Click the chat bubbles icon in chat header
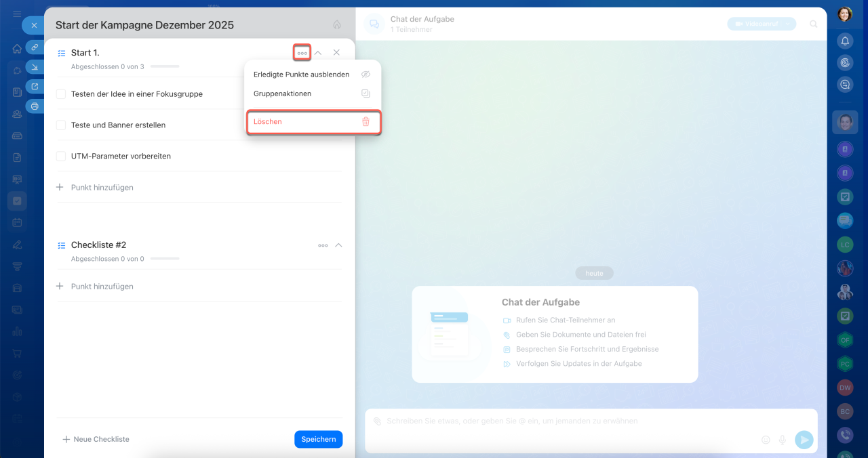Image resolution: width=868 pixels, height=458 pixels. [x=374, y=24]
